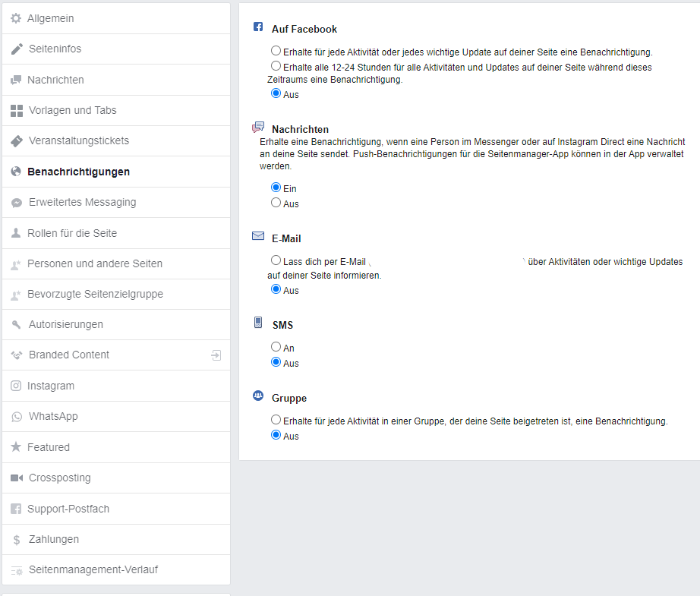Open Veranstaltungstickets settings
700x596 pixels.
point(116,141)
